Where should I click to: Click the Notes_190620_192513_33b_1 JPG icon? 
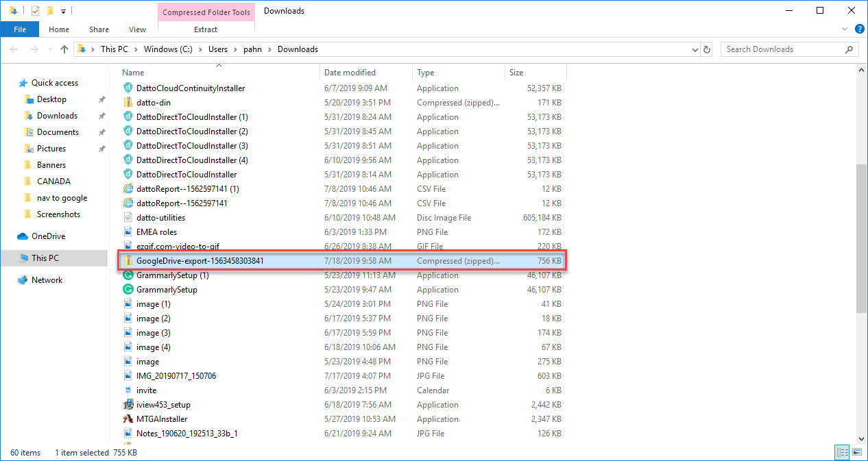pyautogui.click(x=128, y=434)
